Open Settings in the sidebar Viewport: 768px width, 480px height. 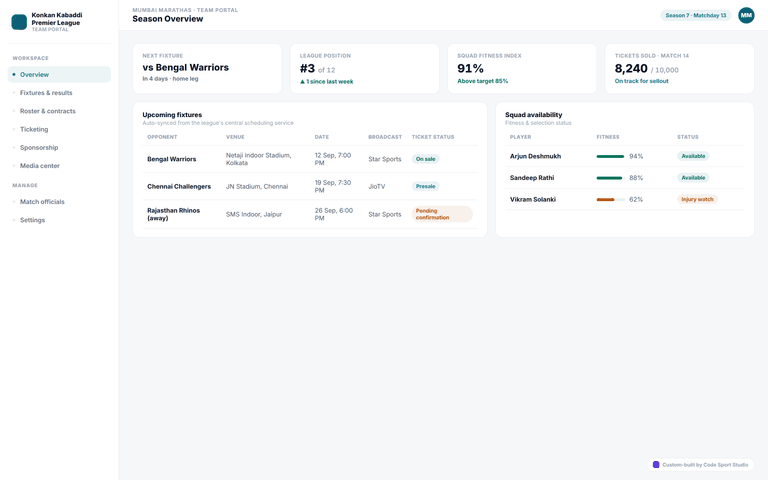[x=59, y=220]
